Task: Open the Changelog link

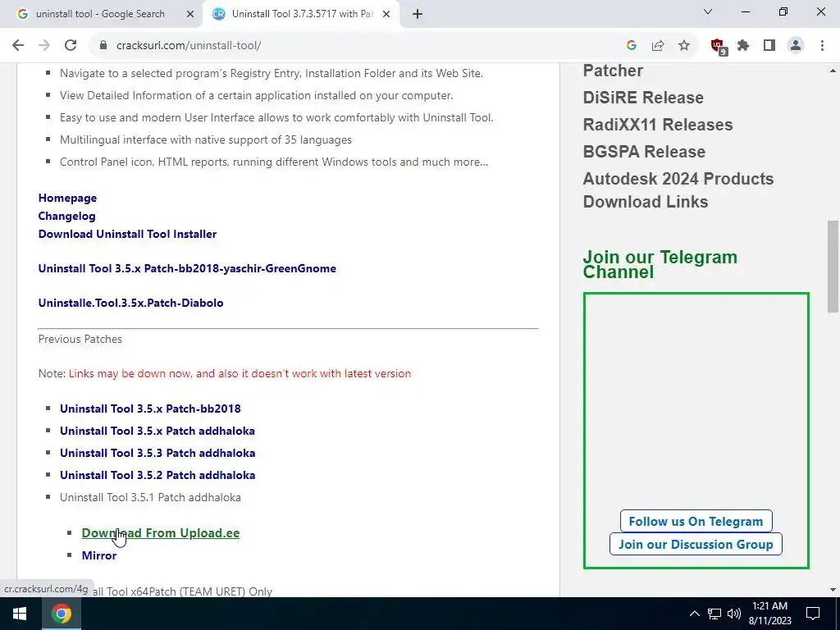Action: [67, 216]
